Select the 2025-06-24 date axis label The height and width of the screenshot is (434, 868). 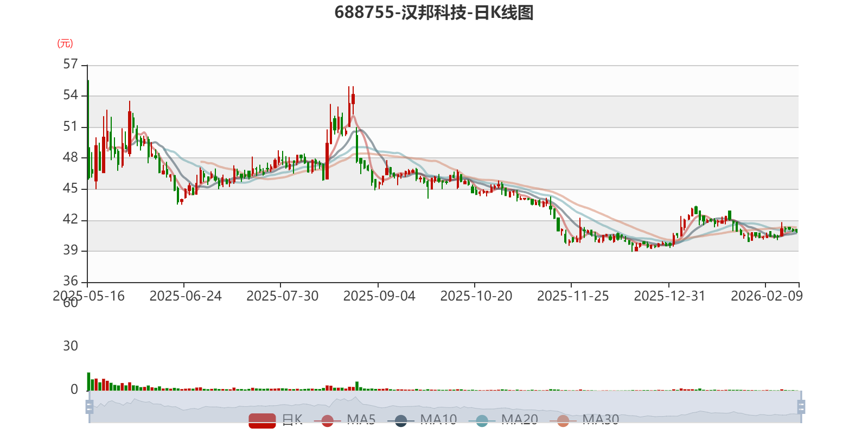pyautogui.click(x=186, y=296)
